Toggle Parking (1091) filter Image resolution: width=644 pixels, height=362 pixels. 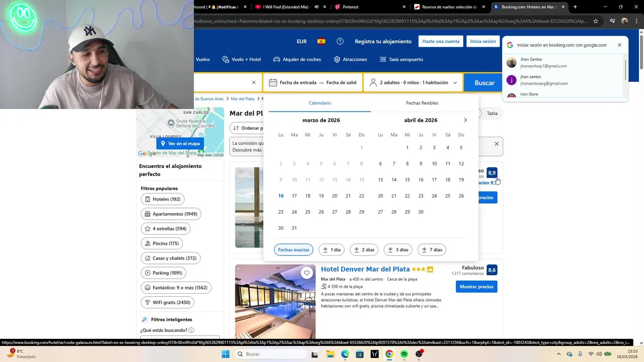click(x=164, y=273)
